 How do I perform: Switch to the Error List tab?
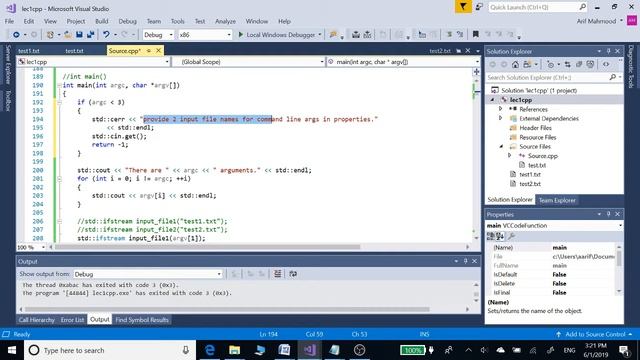[x=72, y=320]
